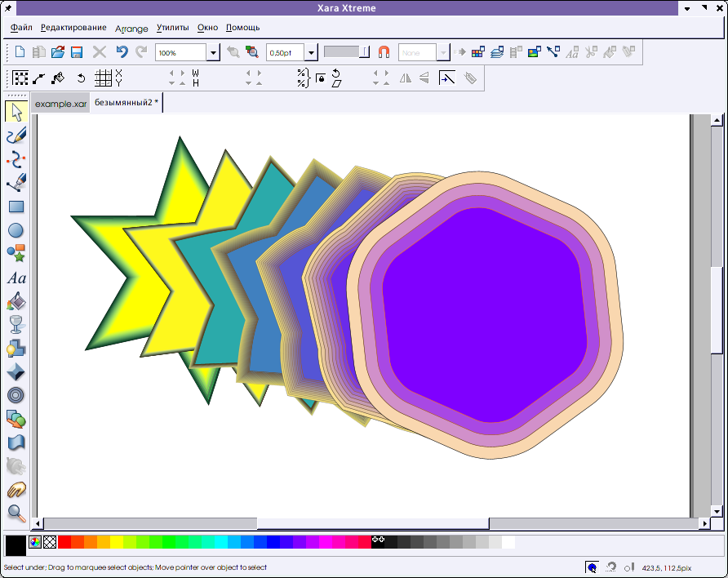728x578 pixels.
Task: Select the Contour tool
Action: 16,396
